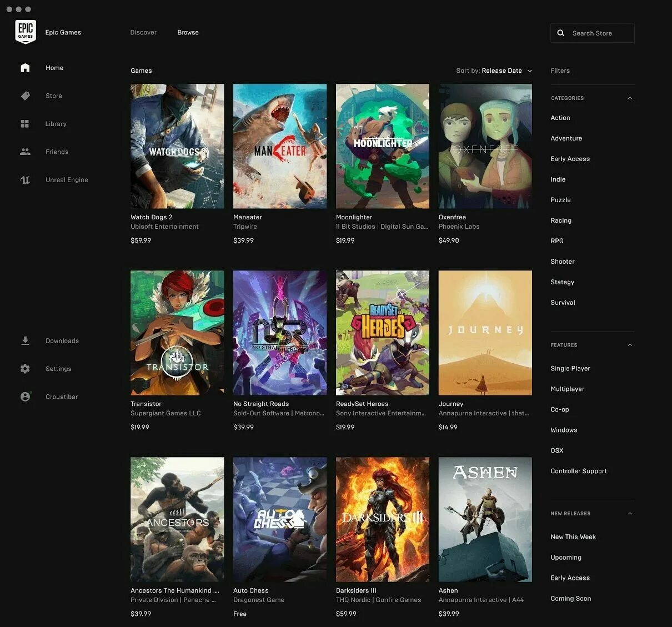
Task: Click the Croustibar profile avatar icon
Action: pos(25,397)
